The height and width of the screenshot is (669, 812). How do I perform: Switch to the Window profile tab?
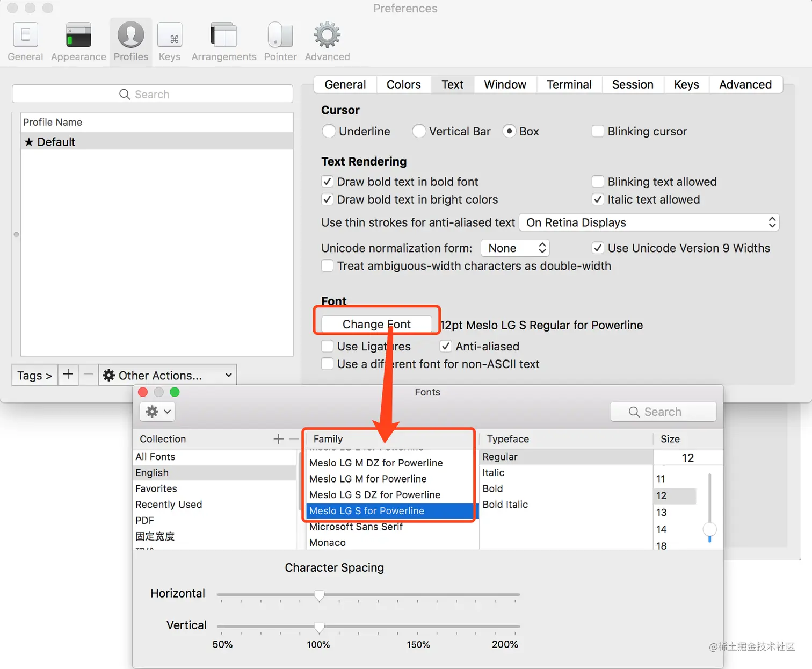(505, 84)
